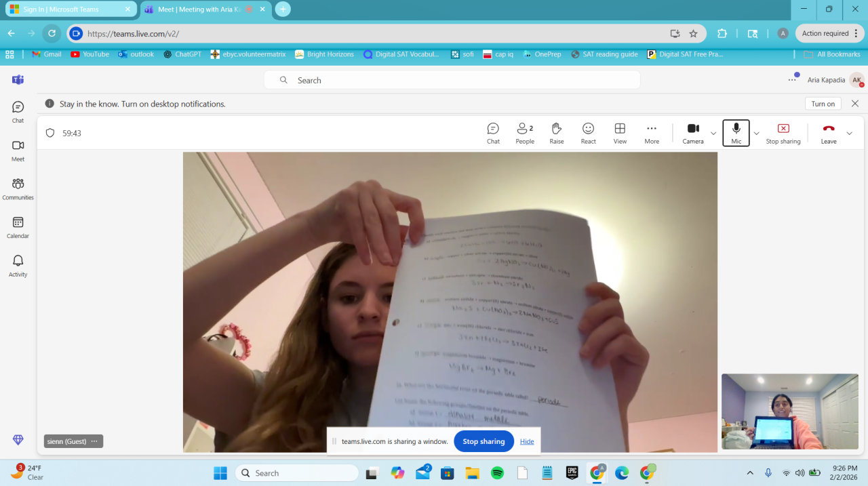Screen dimensions: 868x486
Task: Expand mic options arrow
Action: point(757,134)
